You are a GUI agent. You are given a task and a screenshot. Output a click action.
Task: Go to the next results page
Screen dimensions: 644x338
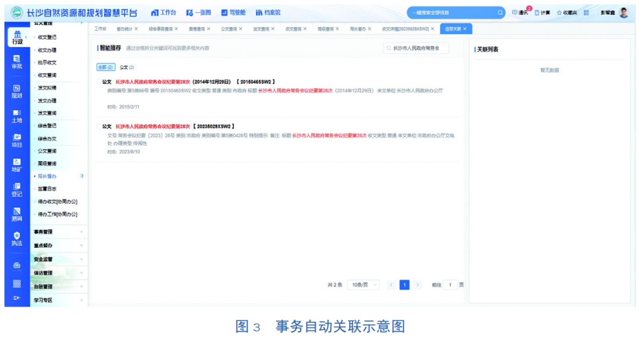[417, 284]
